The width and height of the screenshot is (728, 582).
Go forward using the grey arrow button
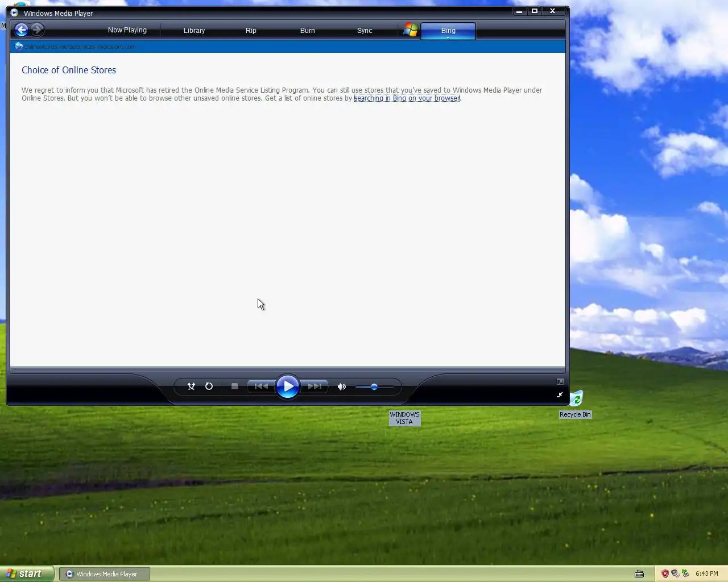pos(37,30)
